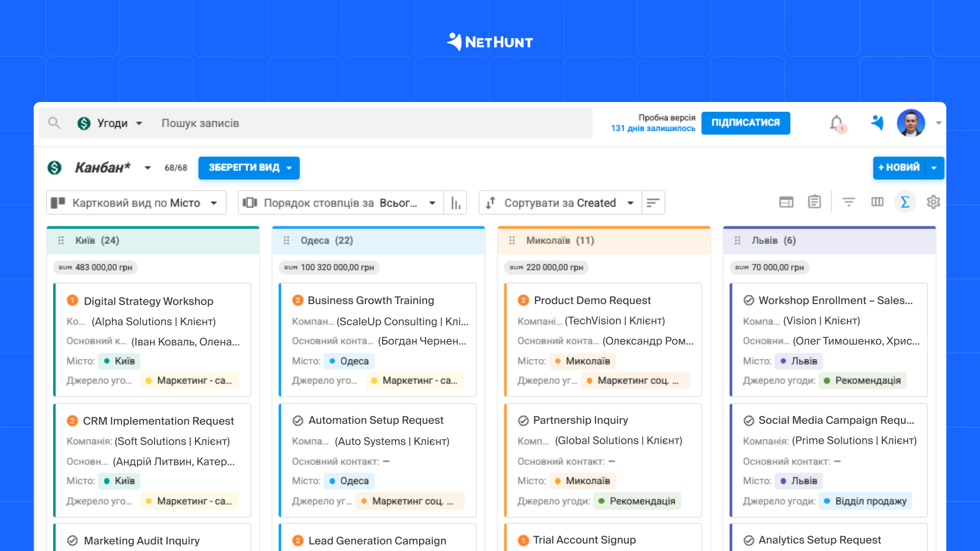This screenshot has height=551, width=980.
Task: Click the + НОВИЙ button
Action: point(898,167)
